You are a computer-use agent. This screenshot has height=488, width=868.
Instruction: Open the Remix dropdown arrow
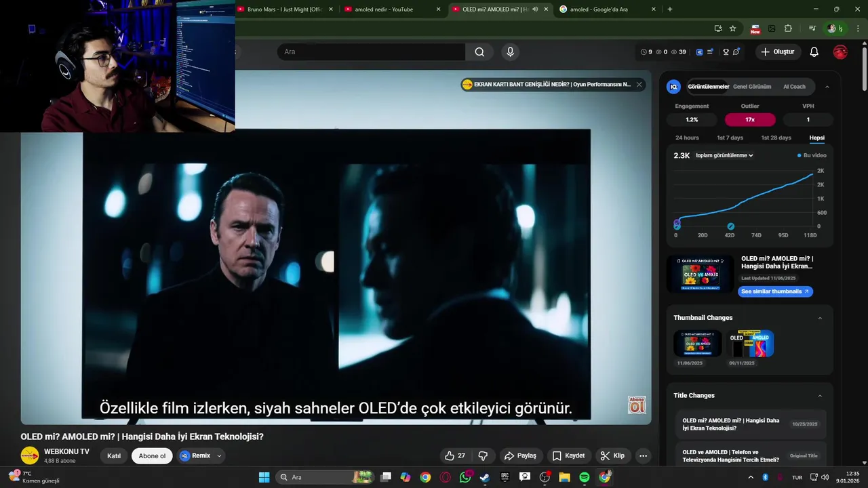[x=219, y=456]
